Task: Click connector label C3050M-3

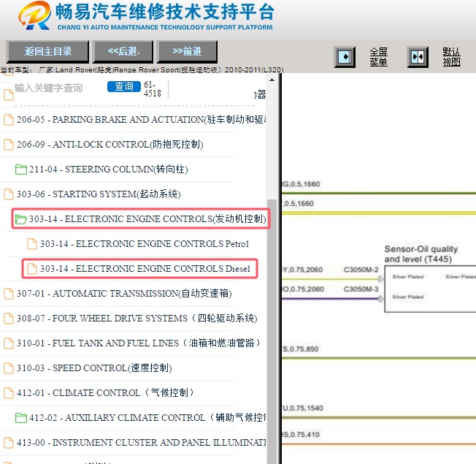Action: coord(361,289)
